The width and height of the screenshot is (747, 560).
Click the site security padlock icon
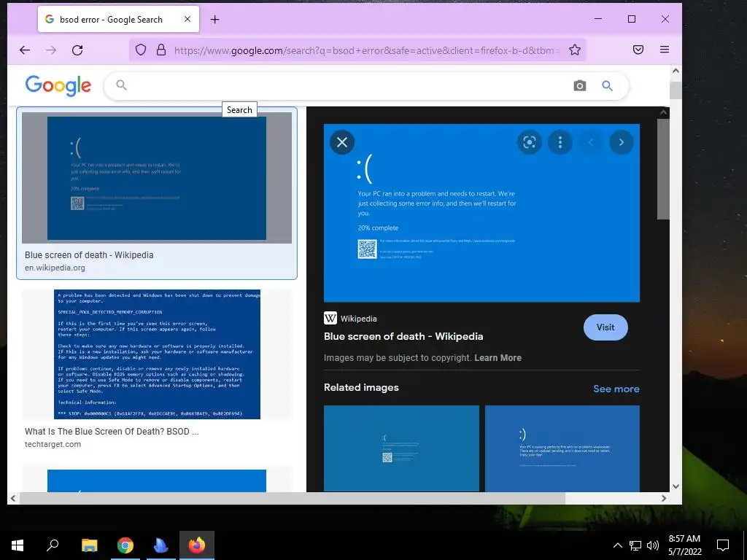click(x=161, y=50)
